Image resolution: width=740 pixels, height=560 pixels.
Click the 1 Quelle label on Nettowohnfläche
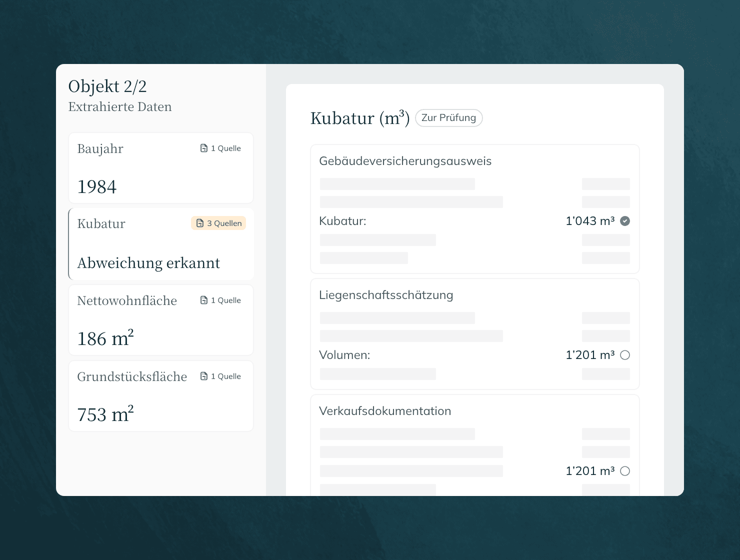point(226,300)
